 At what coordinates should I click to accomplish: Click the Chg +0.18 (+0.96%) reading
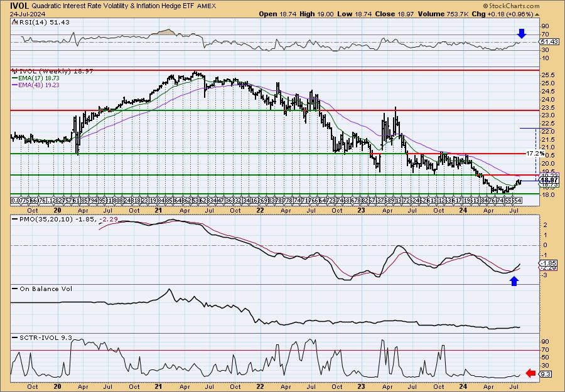502,14
